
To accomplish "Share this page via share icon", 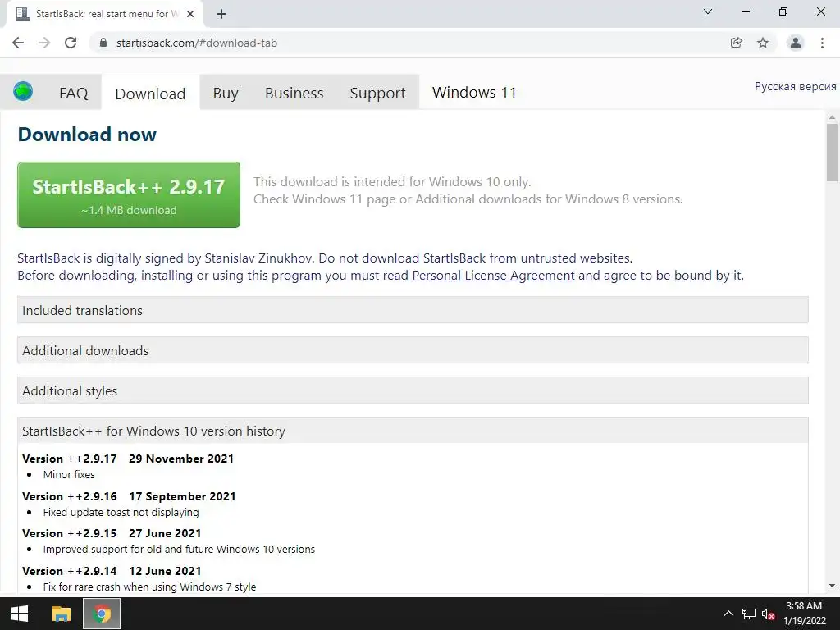I will 737,43.
